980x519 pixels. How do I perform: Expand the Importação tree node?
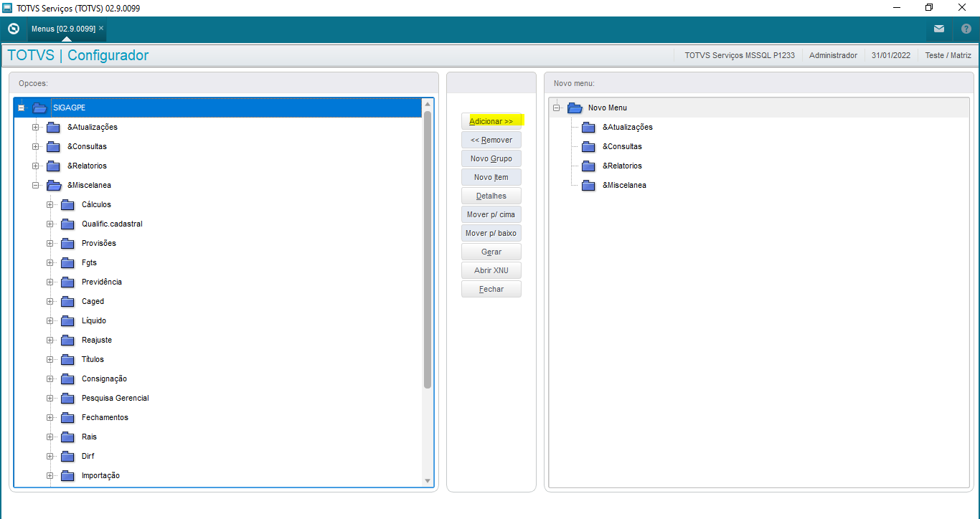click(50, 475)
